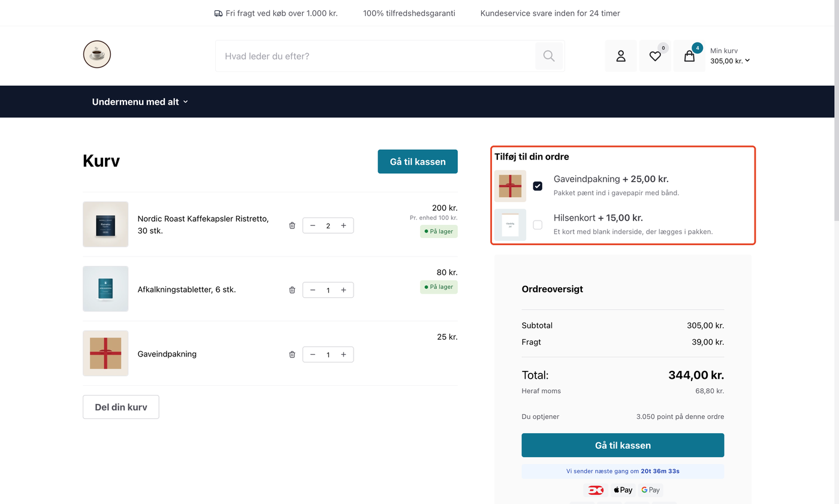
Task: Click the Nordic Roast quantity field
Action: [328, 225]
